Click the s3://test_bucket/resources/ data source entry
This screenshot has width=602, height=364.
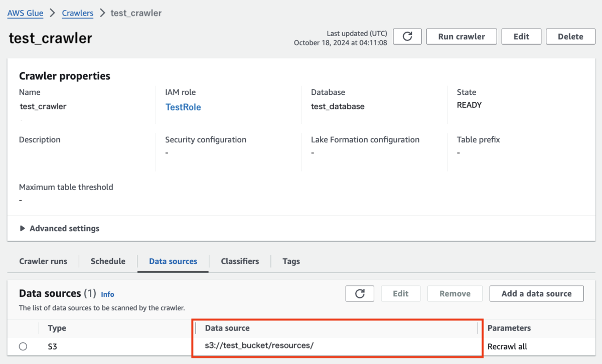pos(259,345)
